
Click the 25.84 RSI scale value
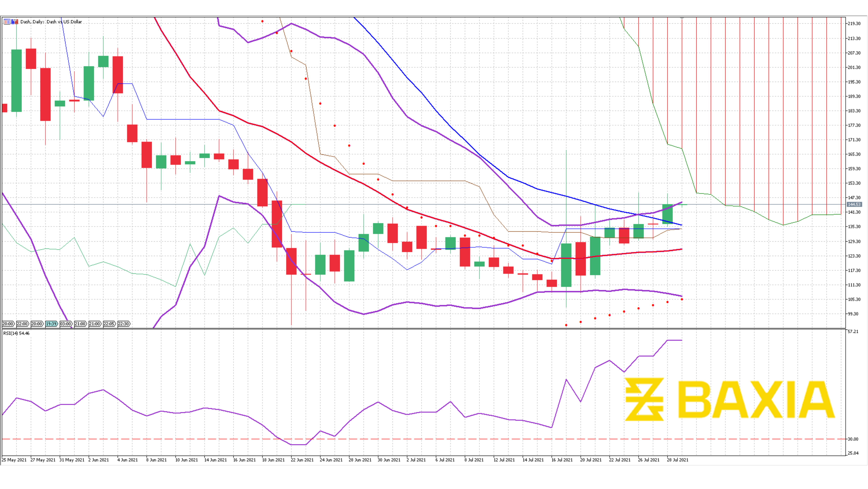(853, 453)
